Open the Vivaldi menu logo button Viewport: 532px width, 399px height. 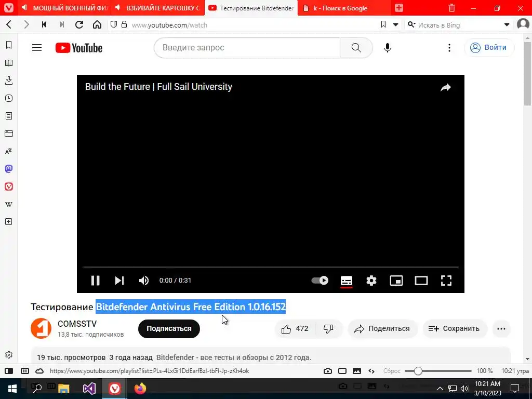tap(9, 7)
